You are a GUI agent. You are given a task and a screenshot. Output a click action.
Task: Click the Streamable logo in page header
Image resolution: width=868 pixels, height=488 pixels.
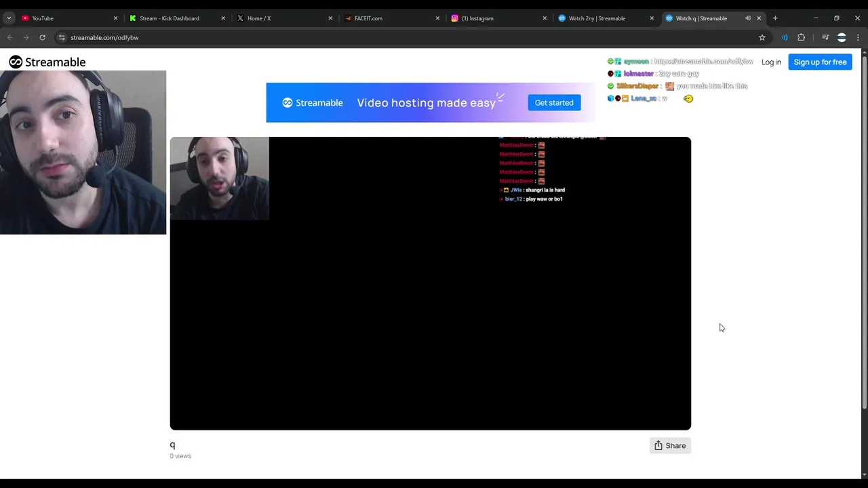pos(47,62)
